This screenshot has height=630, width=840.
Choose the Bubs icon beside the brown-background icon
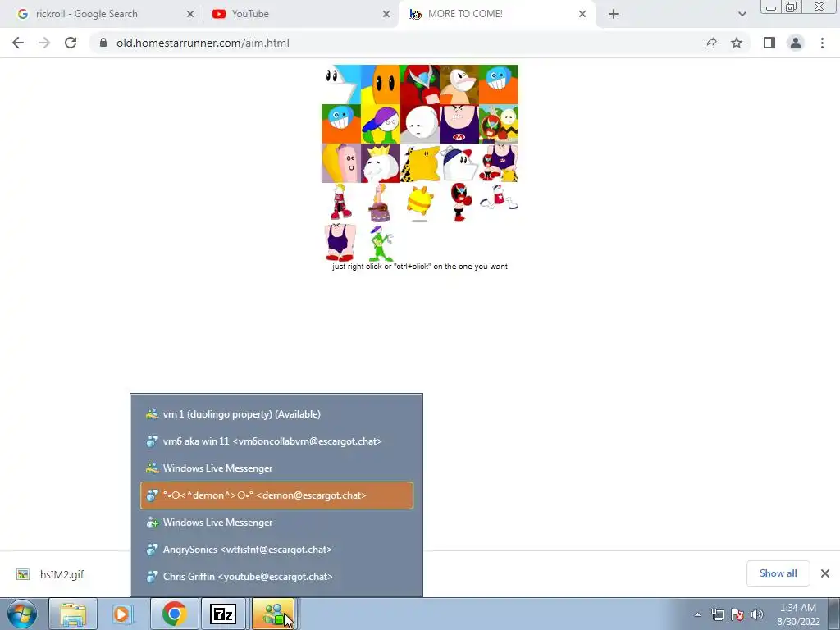499,84
